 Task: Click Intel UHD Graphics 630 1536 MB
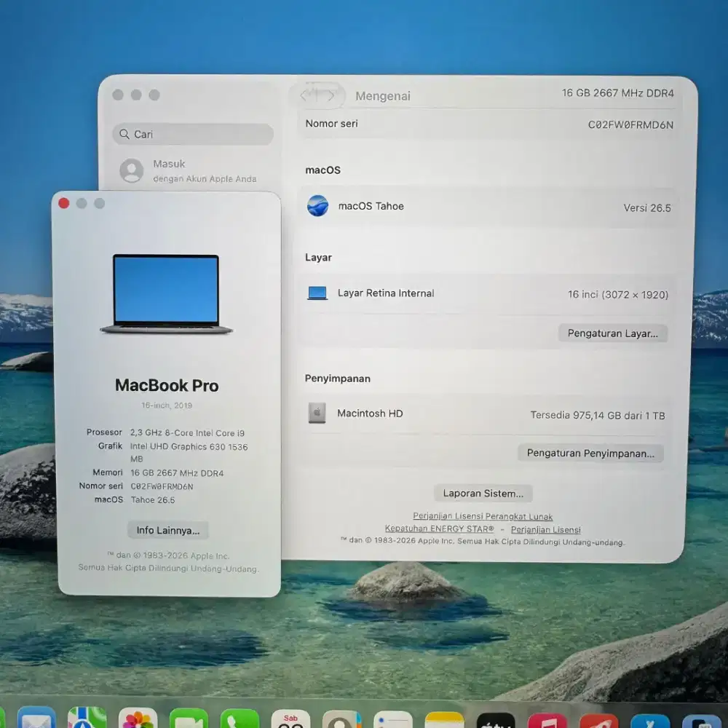click(189, 453)
